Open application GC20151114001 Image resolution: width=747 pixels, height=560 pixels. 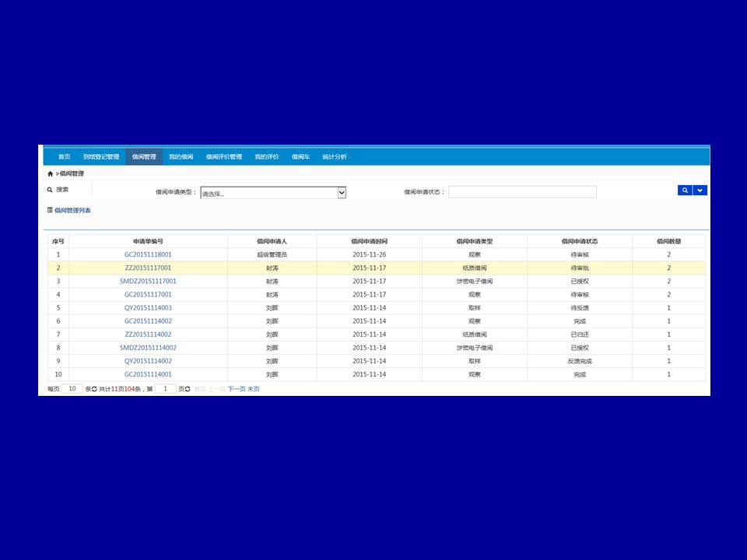pos(148,375)
